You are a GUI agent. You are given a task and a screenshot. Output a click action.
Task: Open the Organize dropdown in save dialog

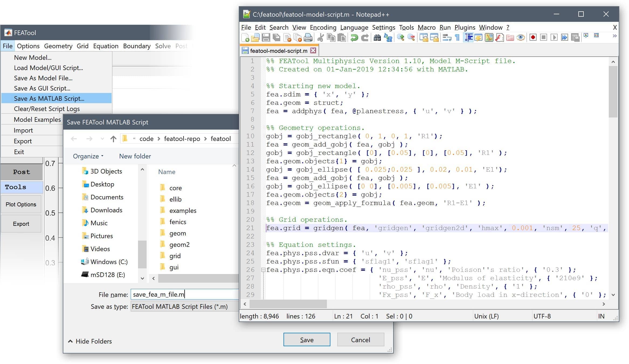tap(88, 156)
